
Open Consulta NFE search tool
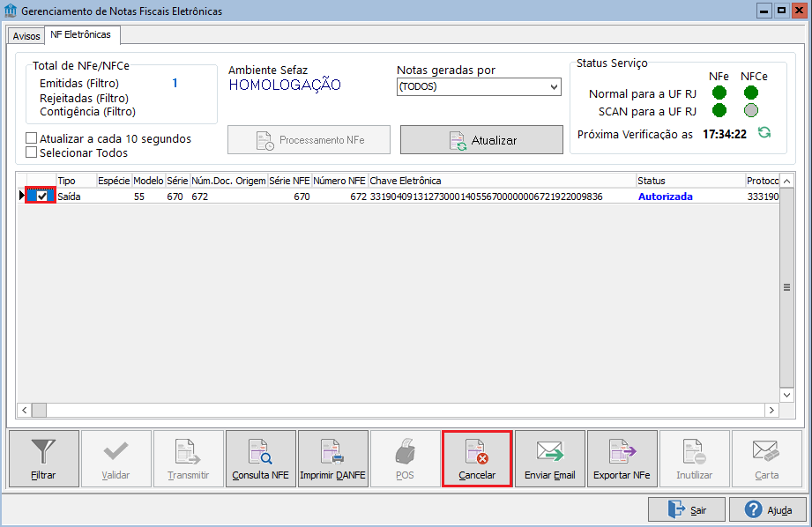[260, 458]
